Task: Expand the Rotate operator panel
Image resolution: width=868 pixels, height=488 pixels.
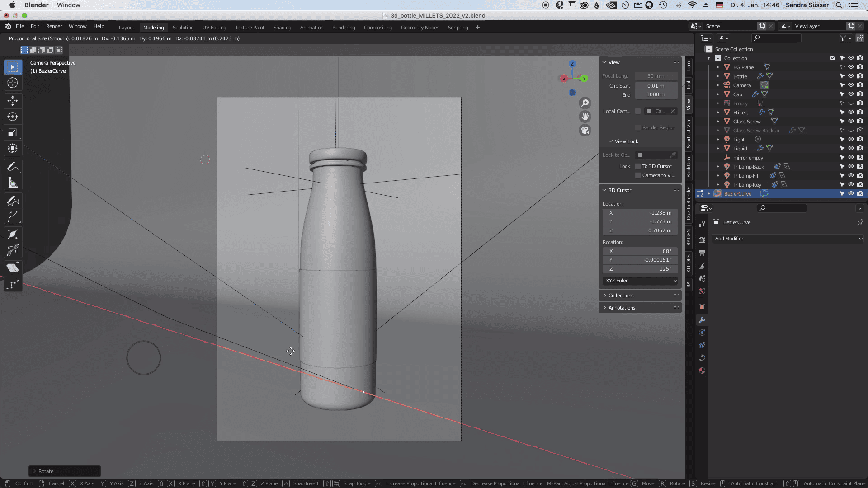Action: point(64,471)
